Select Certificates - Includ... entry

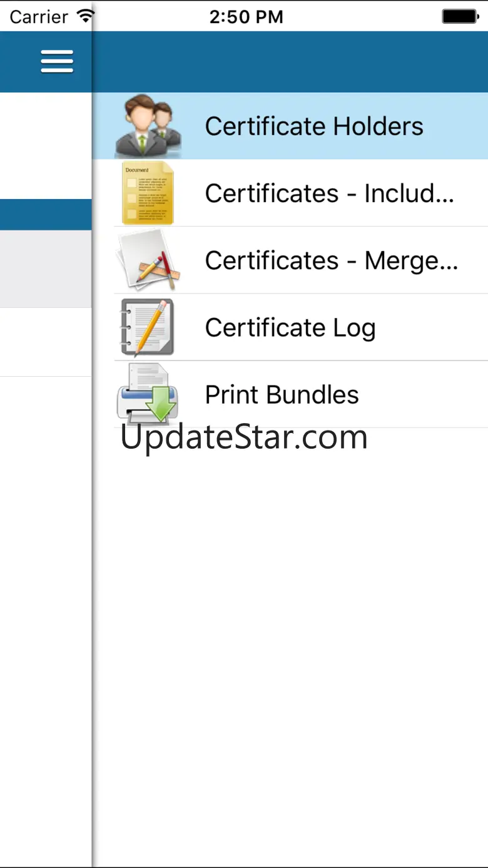(290, 193)
